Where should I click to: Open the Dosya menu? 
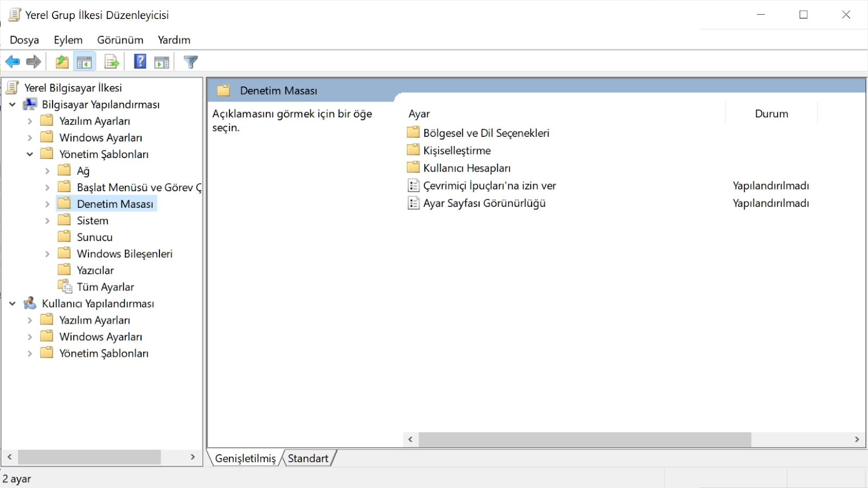tap(24, 40)
